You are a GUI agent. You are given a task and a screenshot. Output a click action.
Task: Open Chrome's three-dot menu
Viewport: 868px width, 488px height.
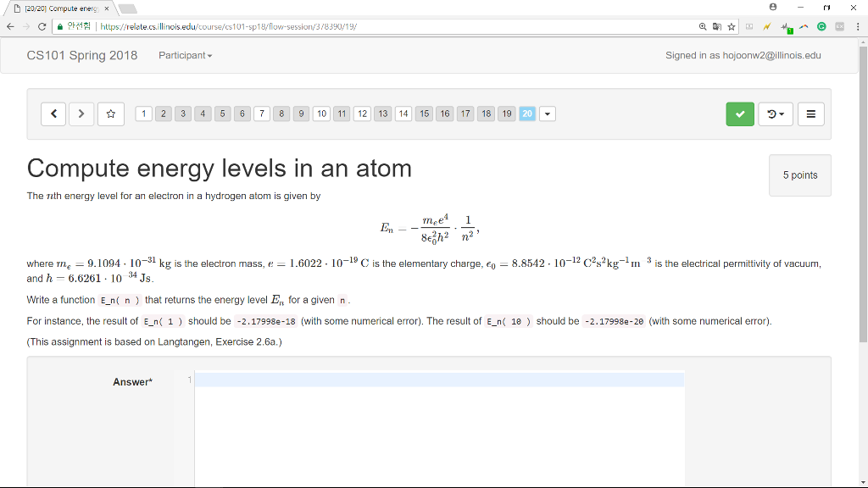[859, 26]
